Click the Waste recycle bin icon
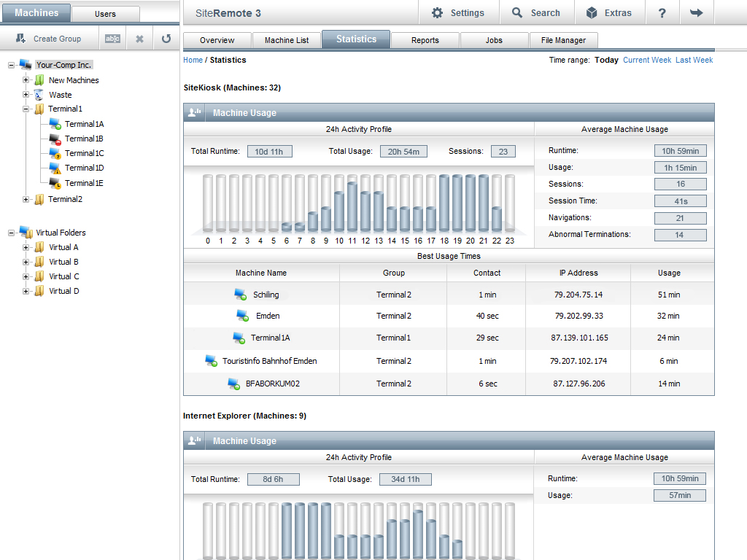The height and width of the screenshot is (560, 747). [x=39, y=95]
